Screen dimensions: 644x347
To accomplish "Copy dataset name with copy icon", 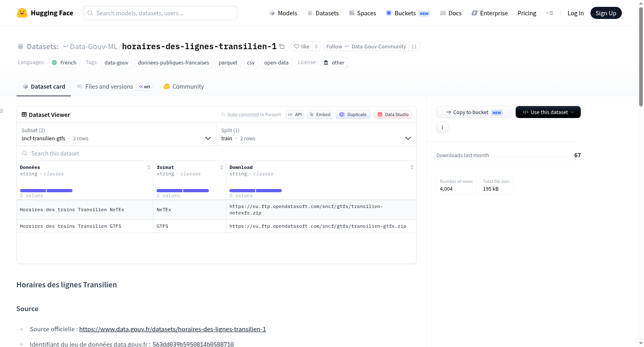I will (x=282, y=46).
